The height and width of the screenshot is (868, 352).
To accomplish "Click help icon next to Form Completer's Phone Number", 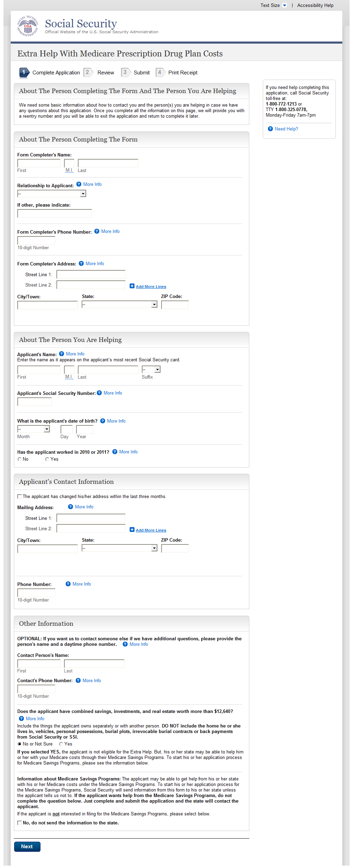I will coord(97,232).
